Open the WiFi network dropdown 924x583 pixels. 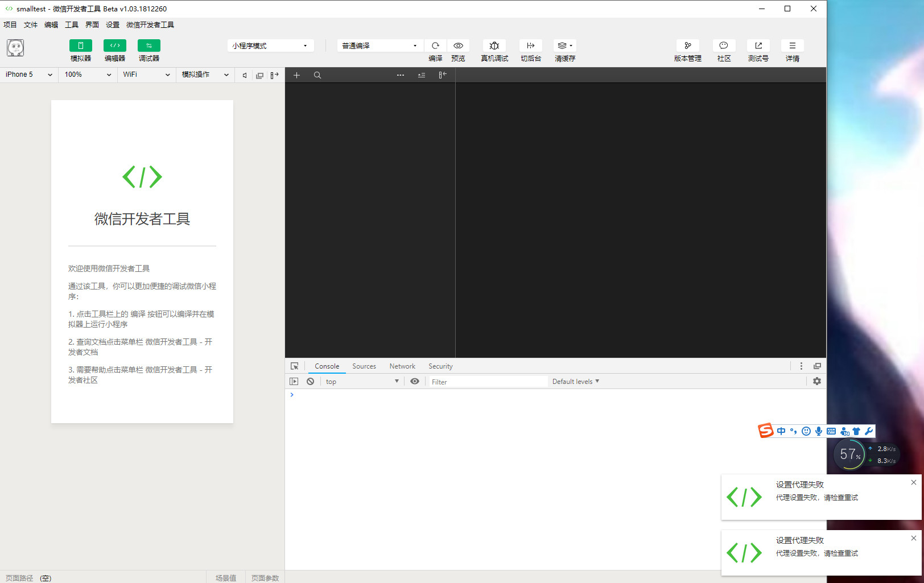tap(146, 75)
